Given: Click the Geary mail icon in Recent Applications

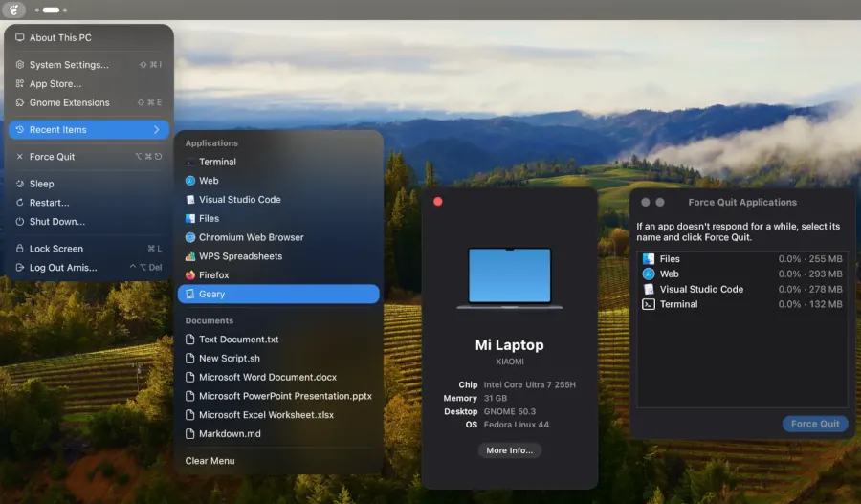Looking at the screenshot, I should tap(190, 294).
